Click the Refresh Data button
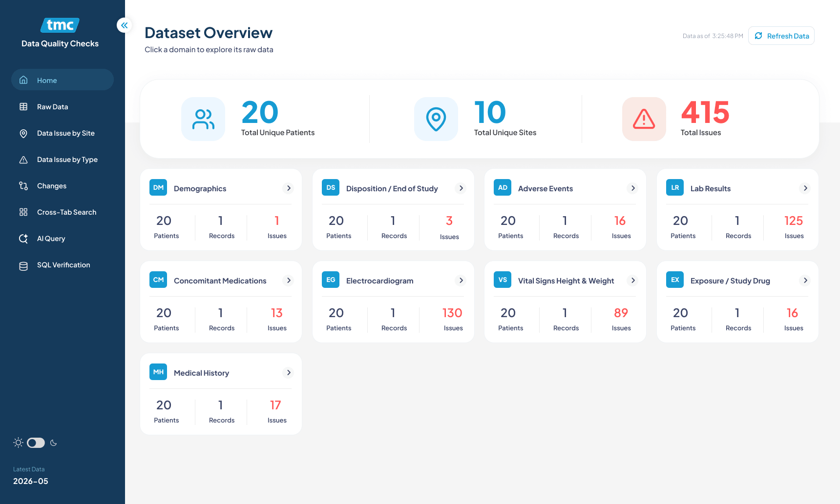The width and height of the screenshot is (840, 504). click(x=781, y=36)
